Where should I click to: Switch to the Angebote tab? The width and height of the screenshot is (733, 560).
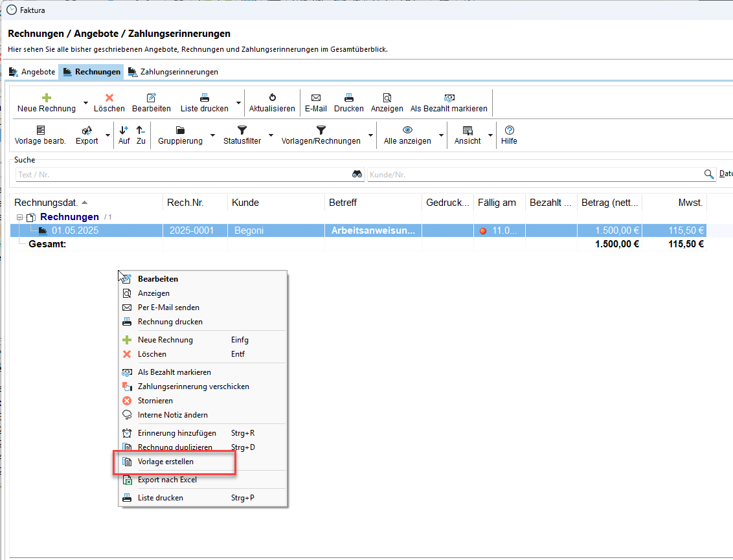click(32, 72)
